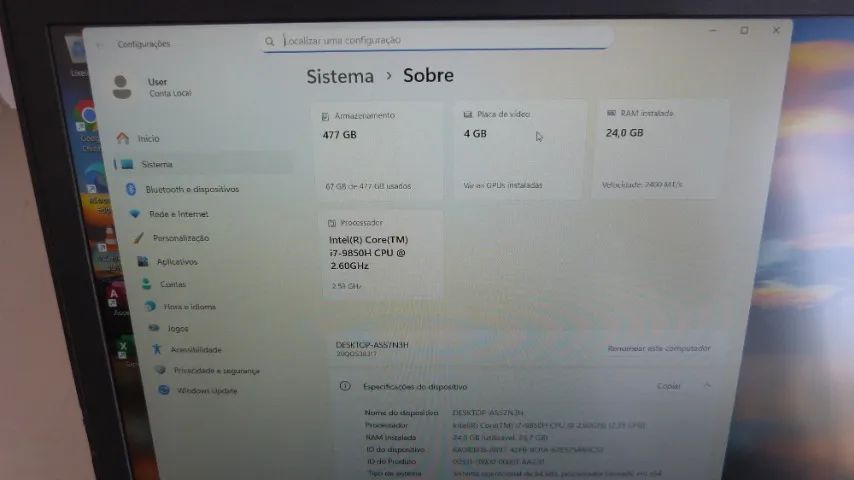This screenshot has height=480, width=854.
Task: Click the Placa de vídeo chip icon
Action: 467,114
